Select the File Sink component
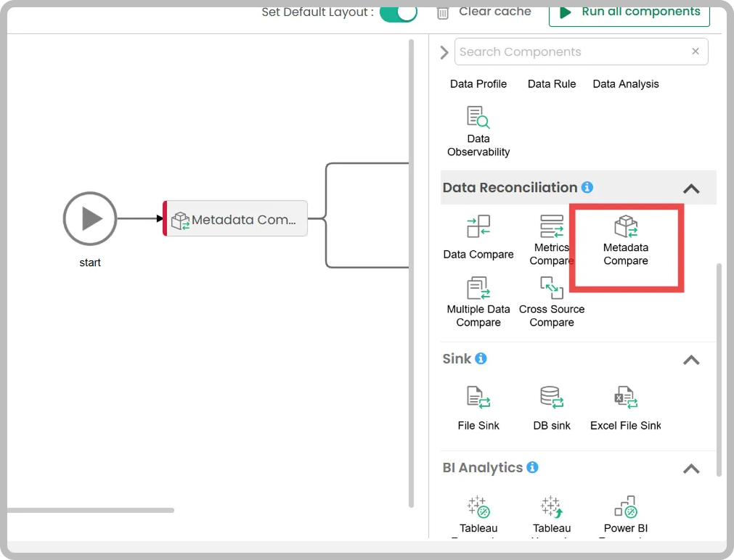The height and width of the screenshot is (560, 734). (478, 408)
